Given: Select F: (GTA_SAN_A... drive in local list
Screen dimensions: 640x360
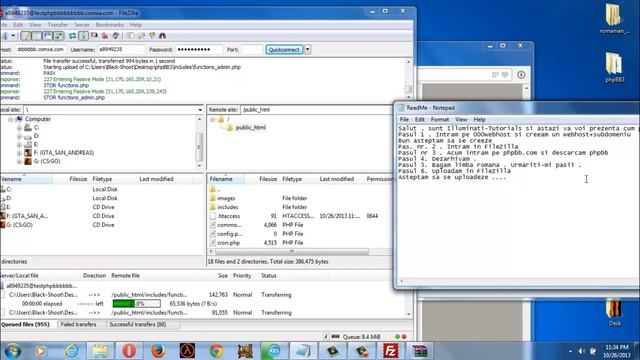Looking at the screenshot, I should pos(27,216).
